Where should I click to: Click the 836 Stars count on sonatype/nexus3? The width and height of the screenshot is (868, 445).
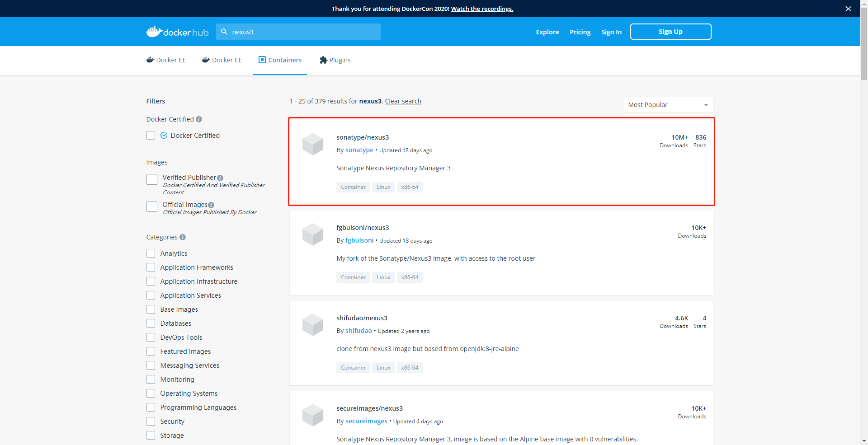pos(700,141)
